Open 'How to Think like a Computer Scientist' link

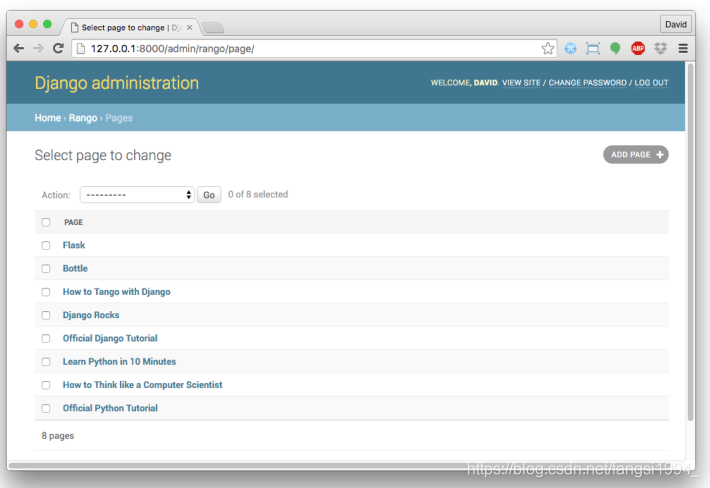[142, 385]
